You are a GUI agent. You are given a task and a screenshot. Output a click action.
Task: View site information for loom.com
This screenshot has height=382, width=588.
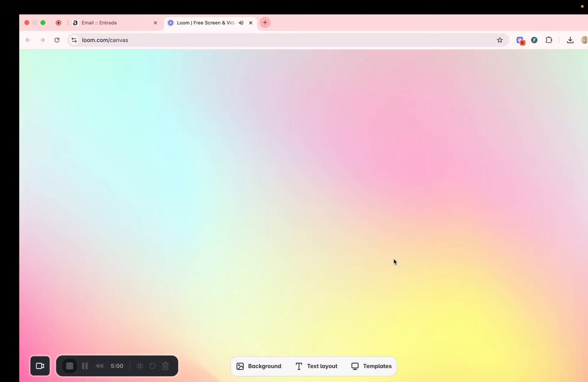tap(74, 40)
